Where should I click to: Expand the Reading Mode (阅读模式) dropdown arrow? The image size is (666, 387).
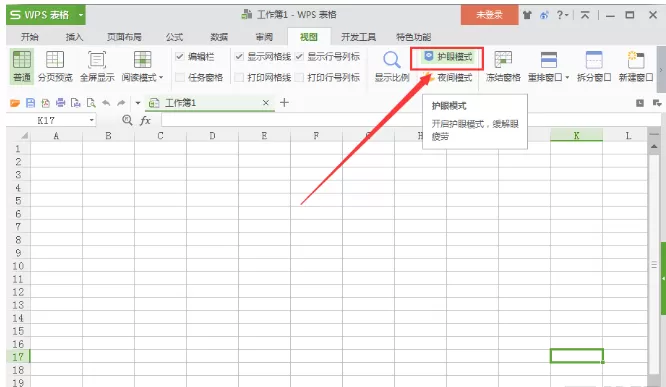(161, 78)
